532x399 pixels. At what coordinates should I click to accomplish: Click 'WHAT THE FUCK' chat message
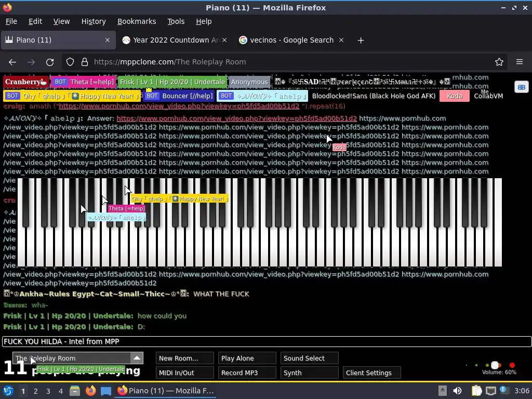tap(221, 294)
